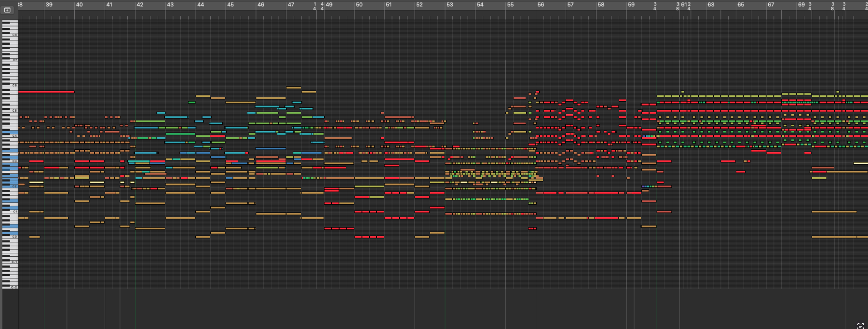Select the long red note at bar 38
868x329 pixels.
point(46,92)
